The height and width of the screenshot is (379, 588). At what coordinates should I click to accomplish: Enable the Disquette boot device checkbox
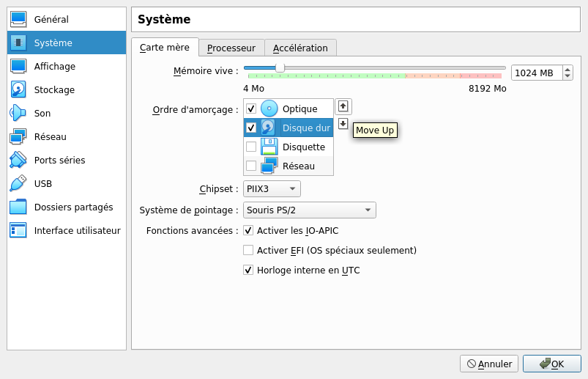click(x=251, y=147)
